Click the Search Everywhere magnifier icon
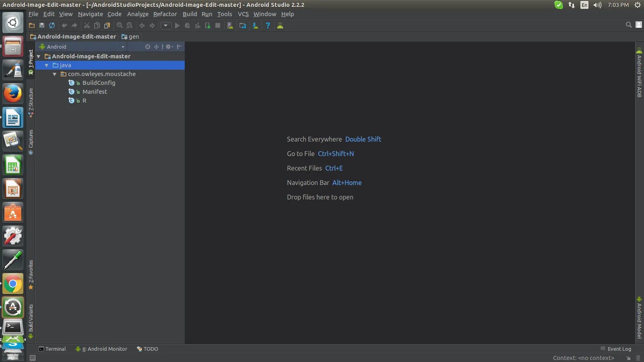The height and width of the screenshot is (362, 644). pyautogui.click(x=629, y=25)
